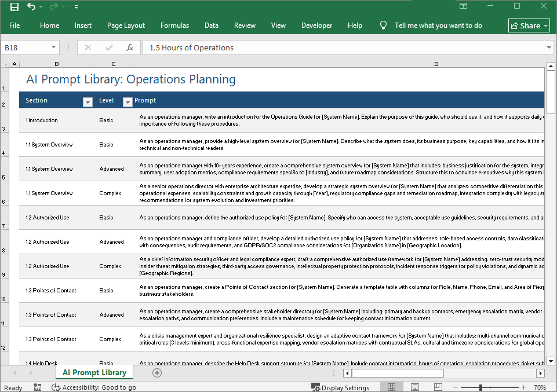This screenshot has height=392, width=557.
Task: Click the Prompt column header
Action: [145, 100]
